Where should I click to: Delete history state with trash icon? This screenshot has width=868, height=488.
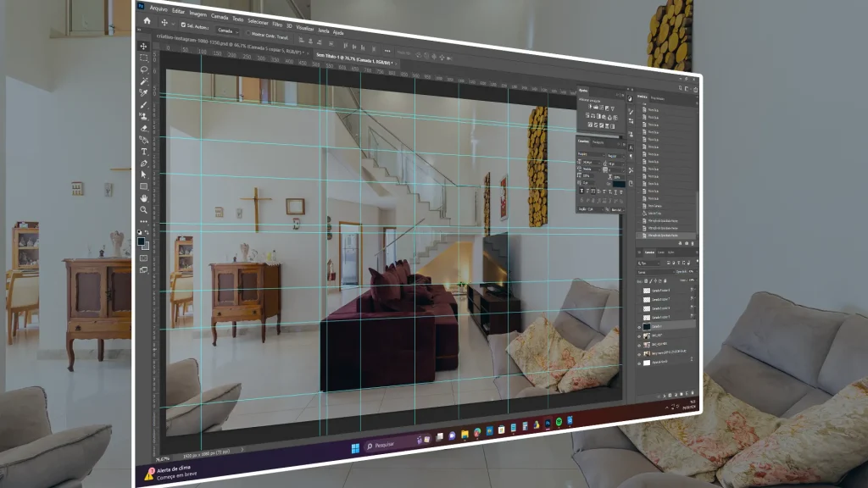click(x=693, y=243)
